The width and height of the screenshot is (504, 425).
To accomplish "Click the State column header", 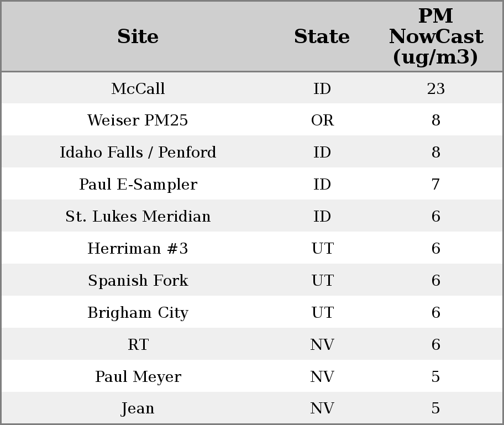I will point(322,37).
